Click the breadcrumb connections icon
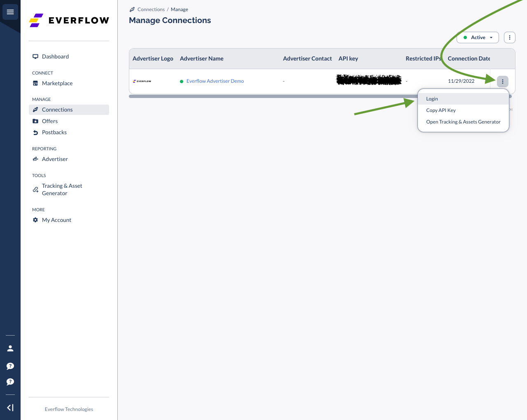527x420 pixels. coord(132,9)
